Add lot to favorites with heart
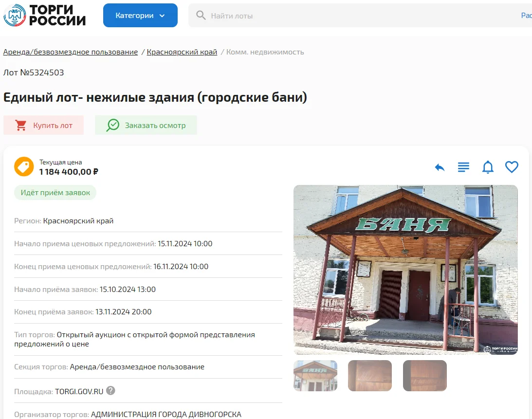 (x=512, y=167)
